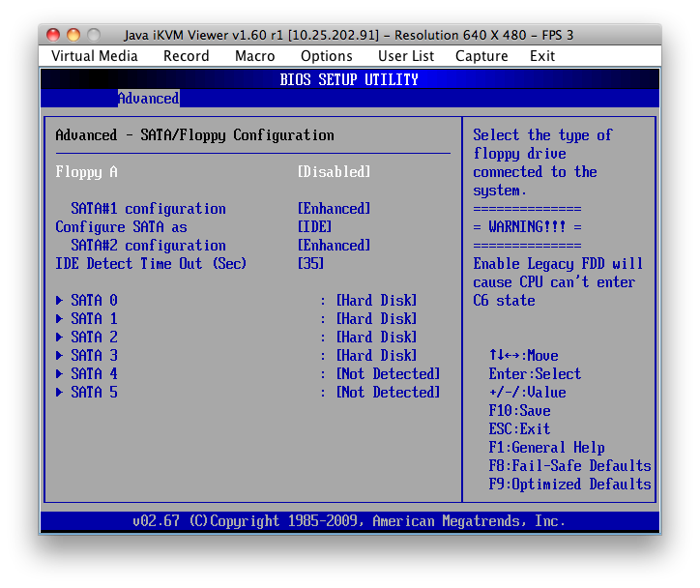Select IDE Detect Time Out value 35

[310, 264]
